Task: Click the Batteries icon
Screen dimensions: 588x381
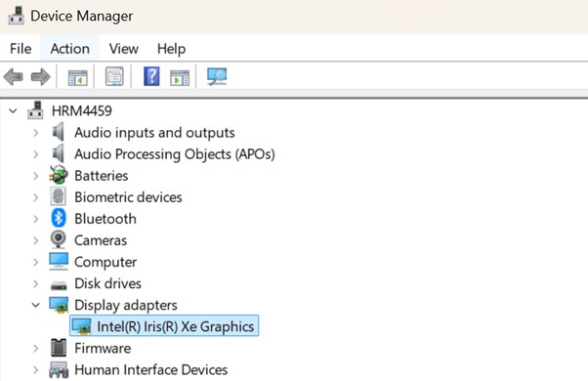Action: point(59,175)
